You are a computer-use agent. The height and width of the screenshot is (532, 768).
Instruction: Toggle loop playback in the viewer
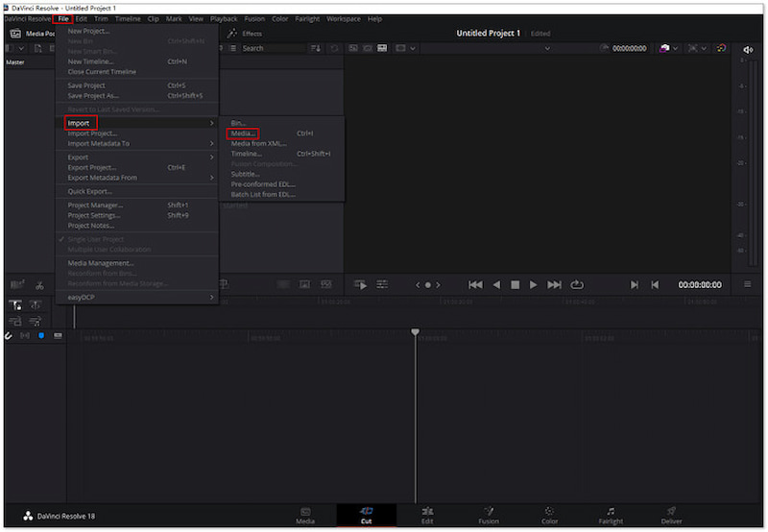pyautogui.click(x=577, y=285)
